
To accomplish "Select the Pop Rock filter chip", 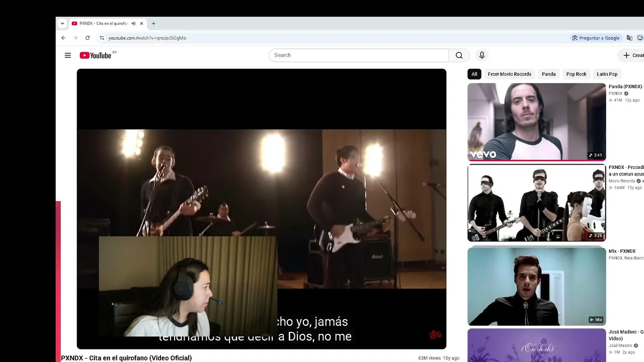I will tap(576, 74).
